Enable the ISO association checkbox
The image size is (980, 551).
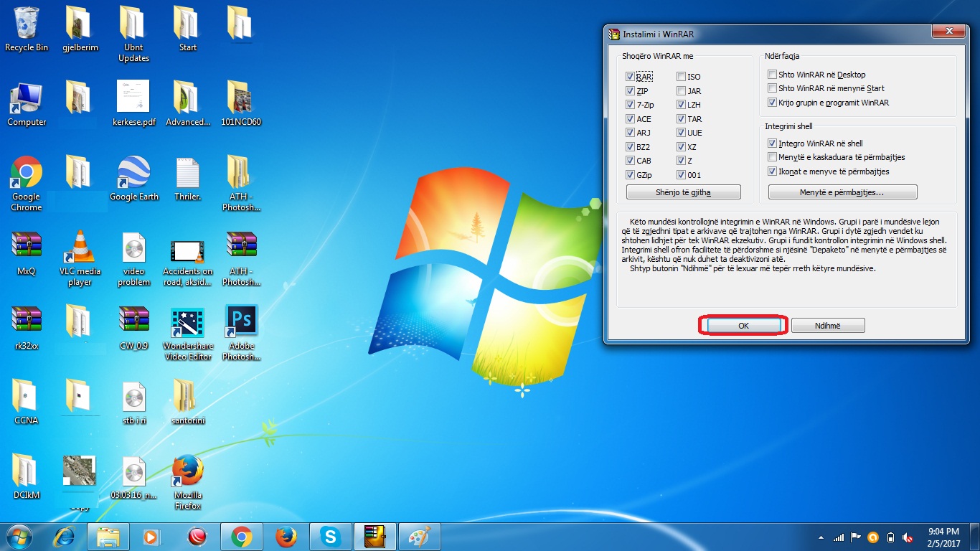tap(681, 76)
